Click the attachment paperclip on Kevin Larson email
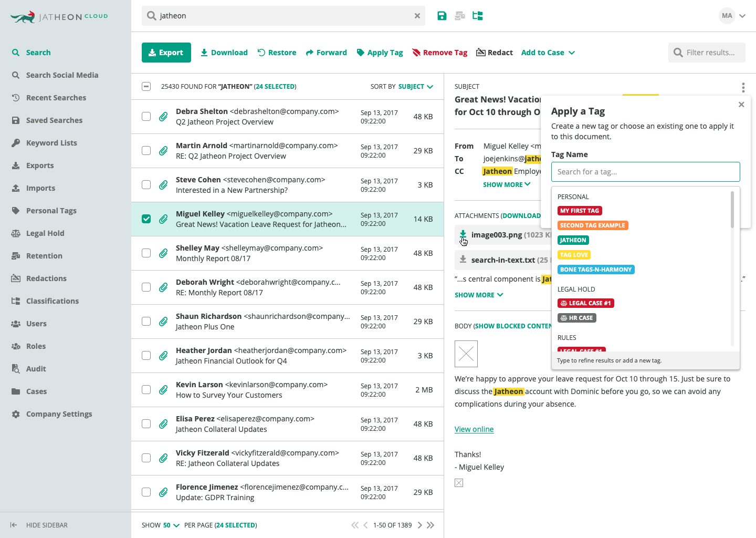 164,390
